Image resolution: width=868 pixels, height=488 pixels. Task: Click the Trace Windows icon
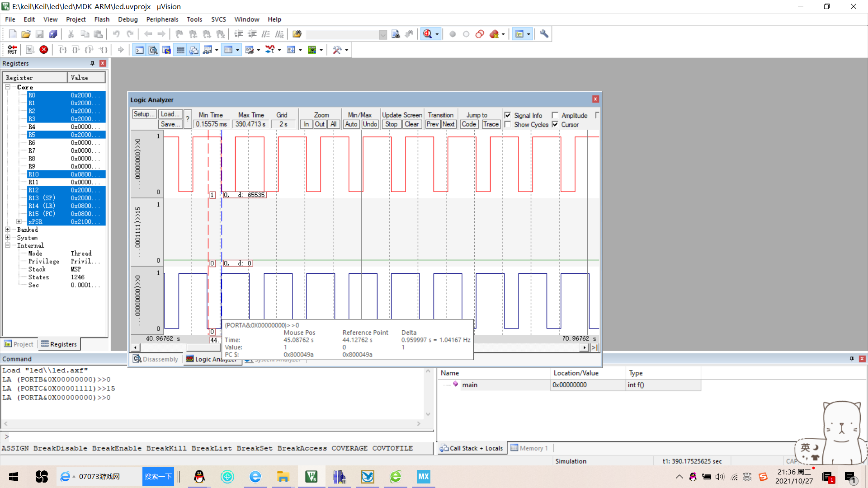(291, 50)
